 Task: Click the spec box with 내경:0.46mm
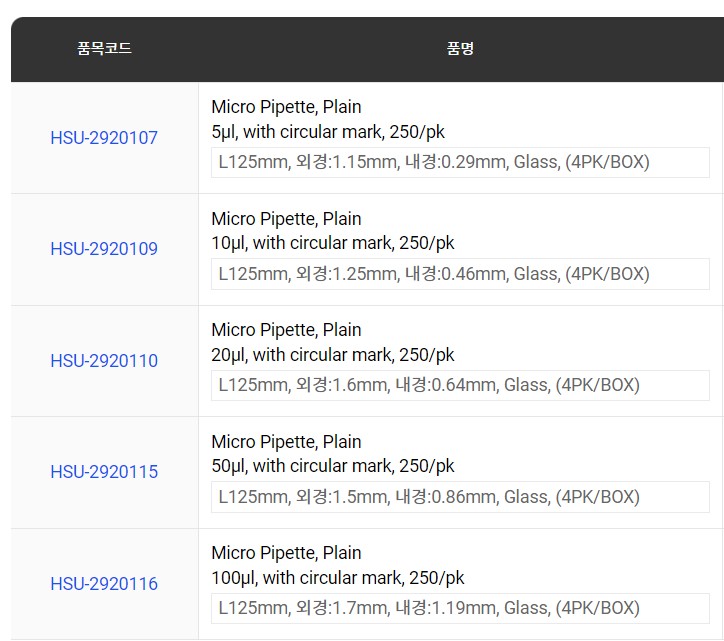coord(460,274)
